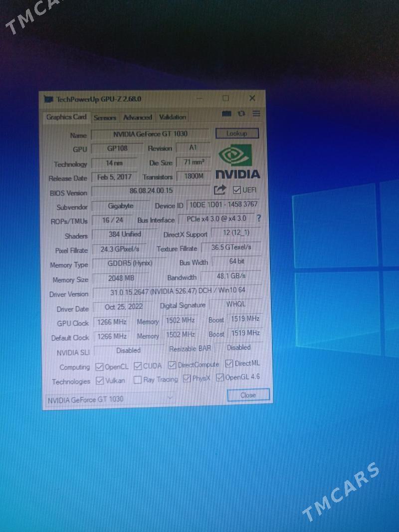Switch to the Advanced tab

(137, 117)
